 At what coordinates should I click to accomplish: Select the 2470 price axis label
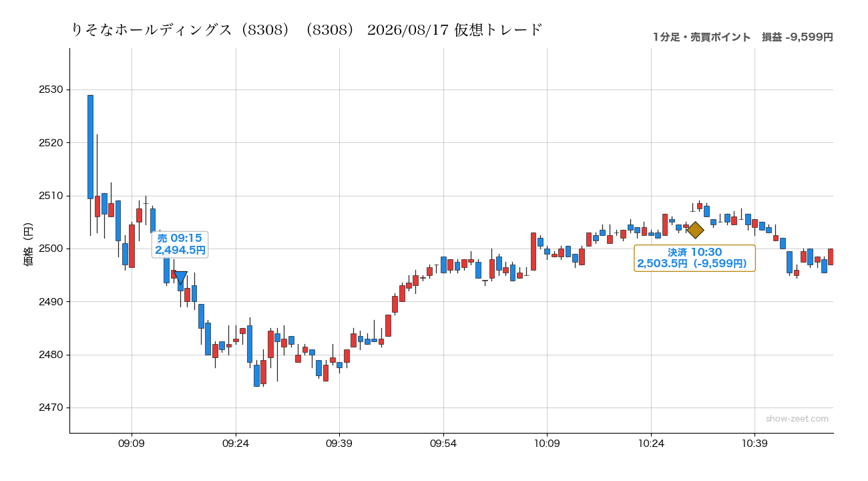[51, 408]
